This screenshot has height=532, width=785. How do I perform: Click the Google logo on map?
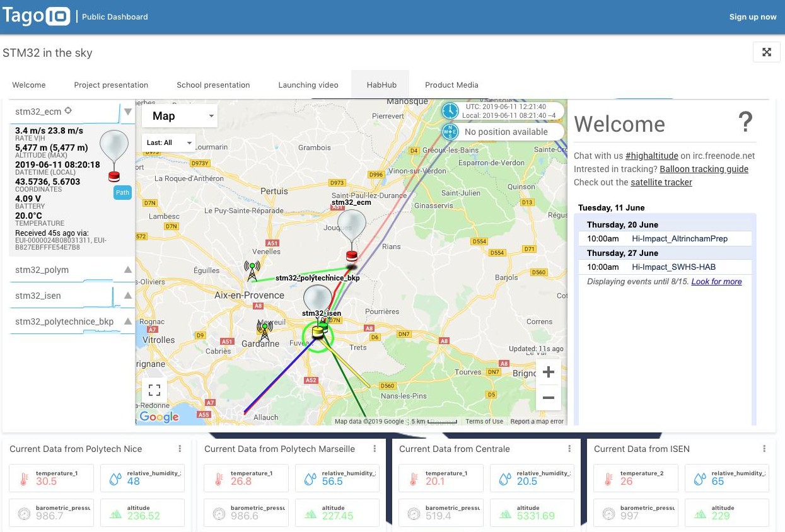click(x=159, y=417)
